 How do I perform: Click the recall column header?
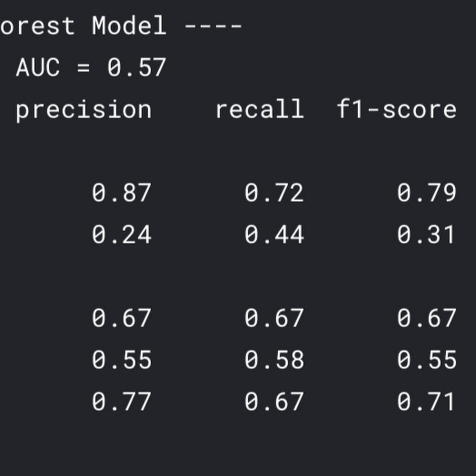260,109
